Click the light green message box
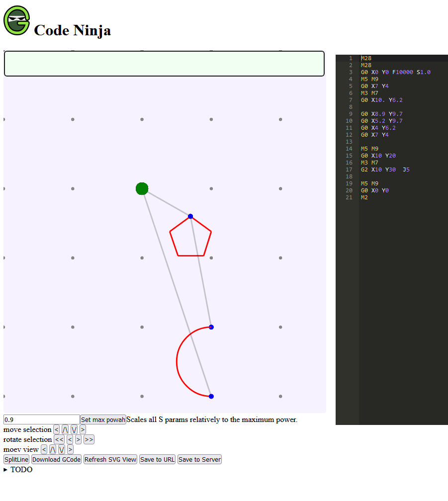448x501 pixels. coord(164,64)
